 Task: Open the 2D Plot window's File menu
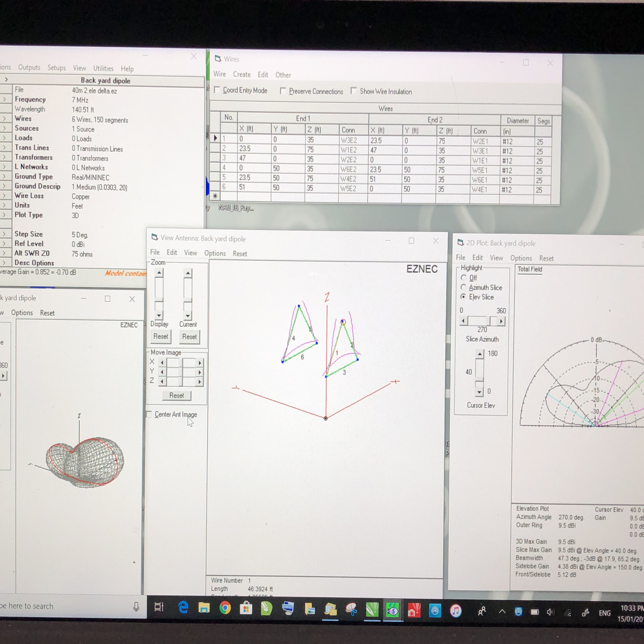[x=460, y=257]
